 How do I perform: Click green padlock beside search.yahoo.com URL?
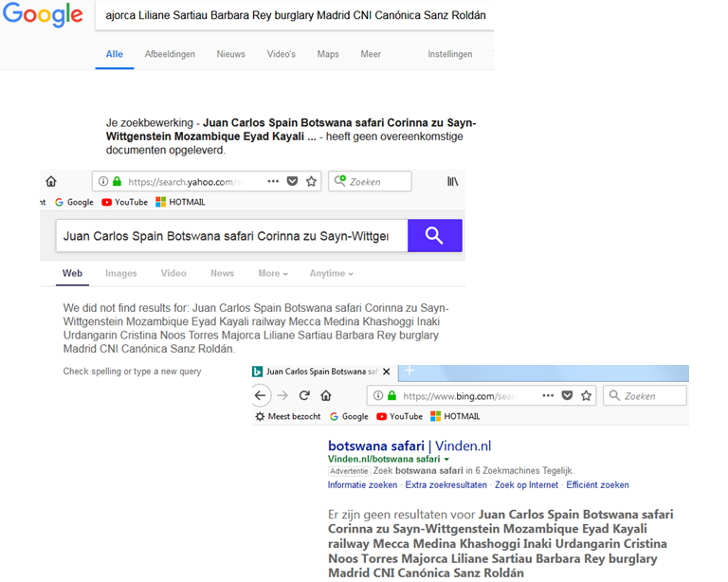point(117,181)
